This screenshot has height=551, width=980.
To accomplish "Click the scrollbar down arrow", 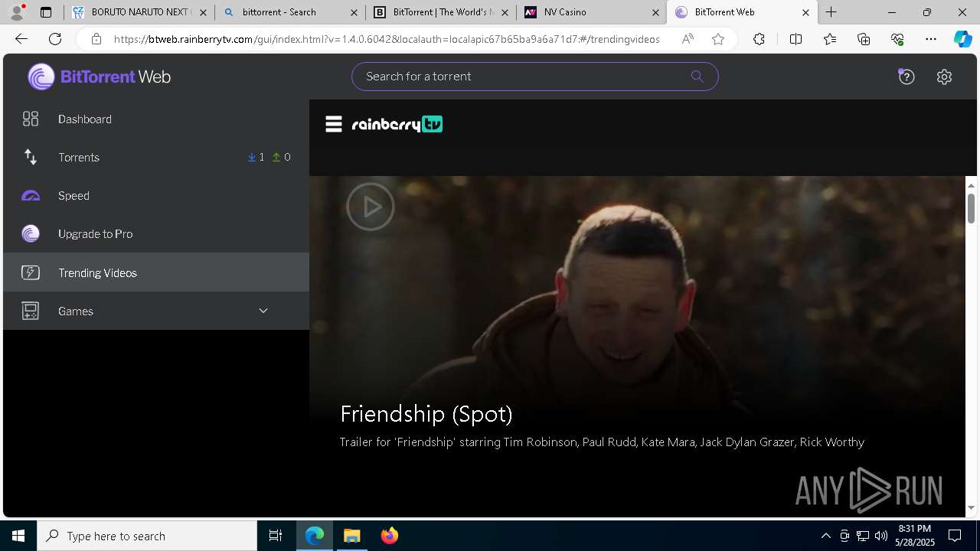I will (971, 507).
